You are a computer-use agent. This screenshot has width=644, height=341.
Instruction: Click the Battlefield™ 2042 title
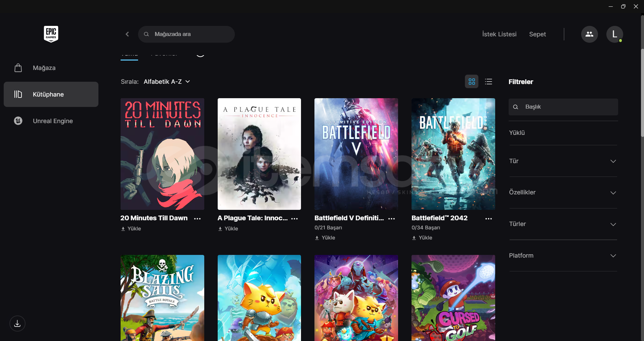(x=439, y=218)
